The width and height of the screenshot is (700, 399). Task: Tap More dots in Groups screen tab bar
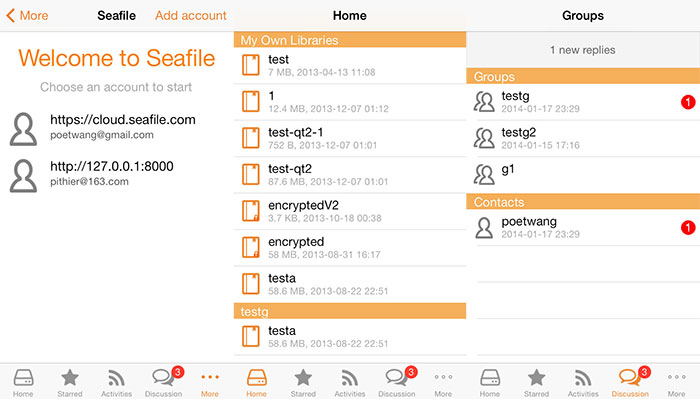[x=677, y=377]
